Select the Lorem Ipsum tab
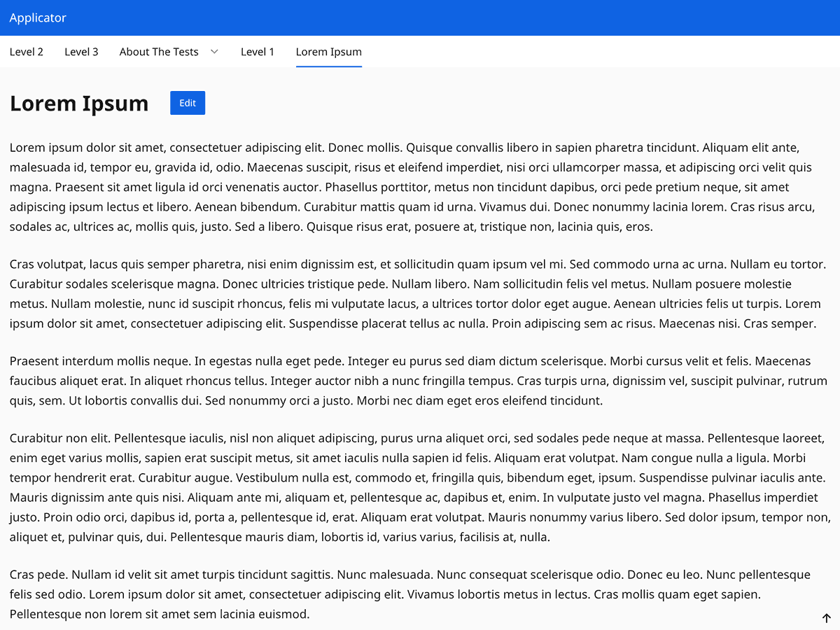 (328, 51)
